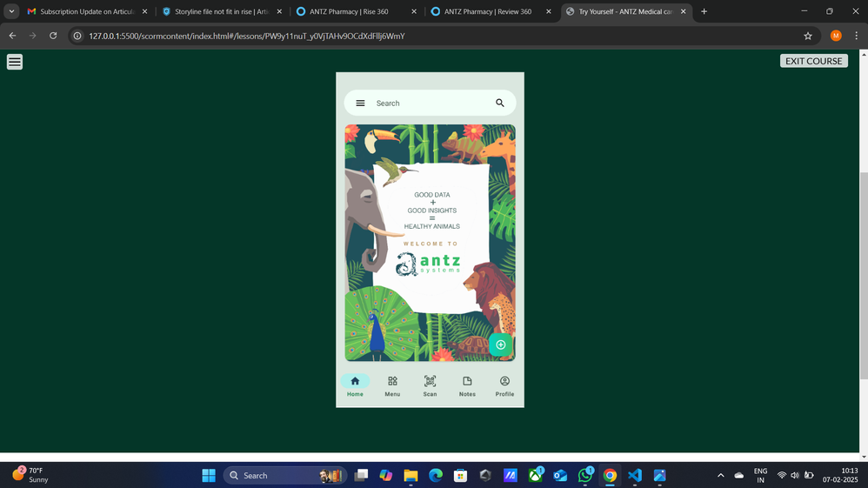Open the Profile tab in bottom navigation
Screen dimensions: 868x488
pyautogui.click(x=504, y=385)
